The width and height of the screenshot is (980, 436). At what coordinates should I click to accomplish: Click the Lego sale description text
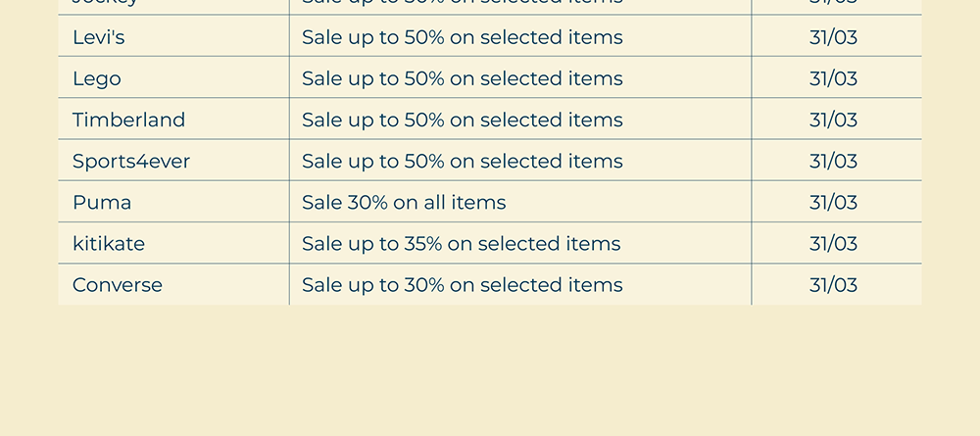click(x=462, y=78)
